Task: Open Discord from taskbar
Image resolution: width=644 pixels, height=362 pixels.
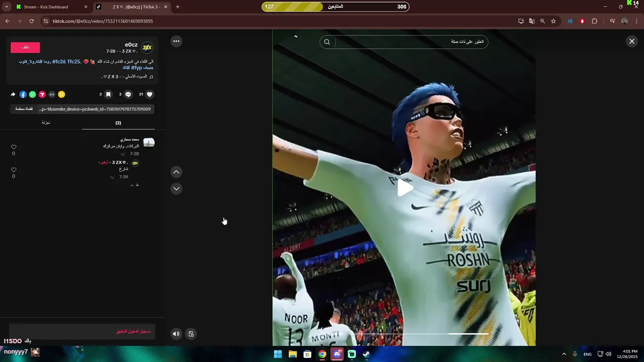Action: 337,354
